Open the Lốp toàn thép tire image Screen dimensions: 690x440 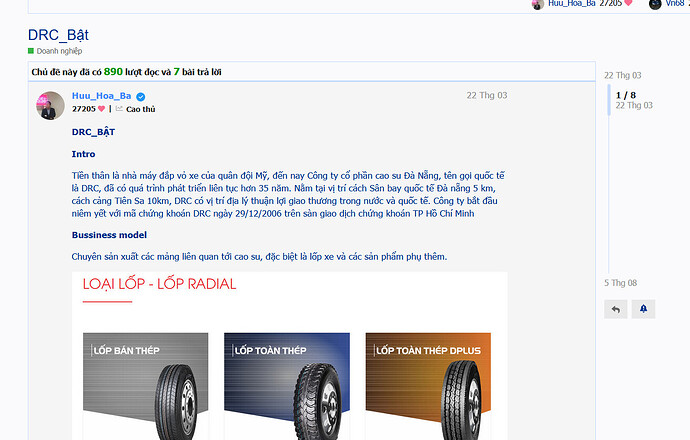point(287,386)
